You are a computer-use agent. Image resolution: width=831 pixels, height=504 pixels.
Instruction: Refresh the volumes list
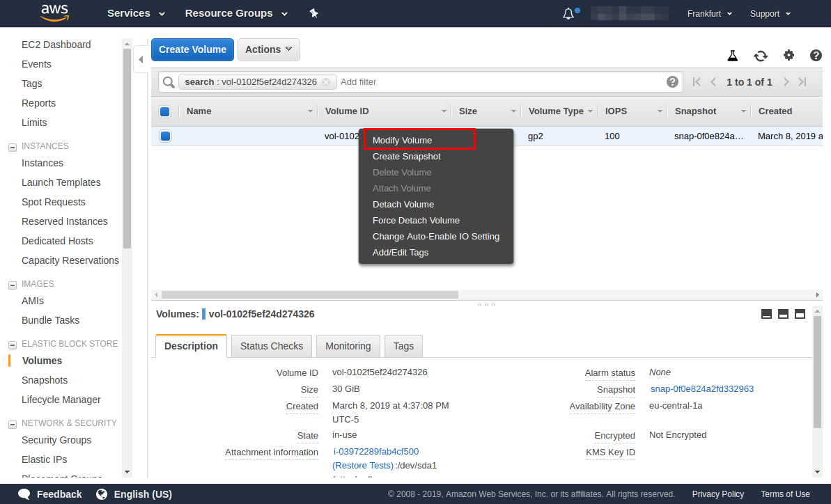click(x=760, y=54)
